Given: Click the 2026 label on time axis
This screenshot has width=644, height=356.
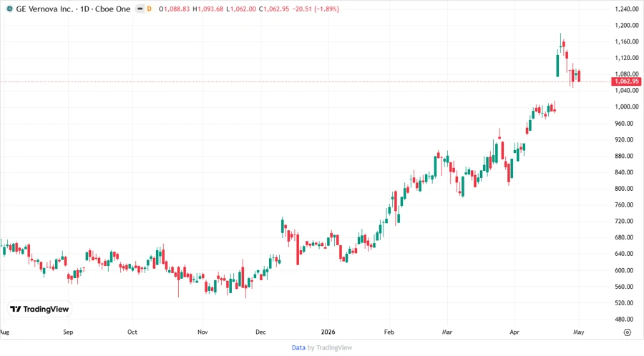Looking at the screenshot, I should click(328, 332).
